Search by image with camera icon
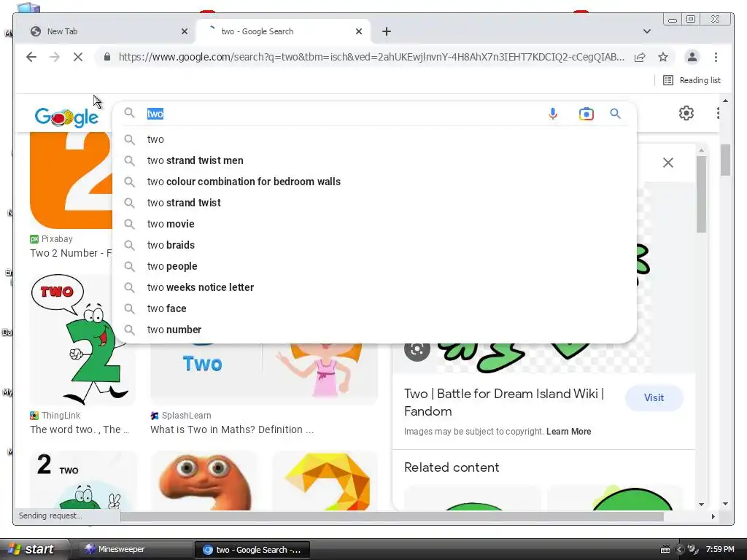Image resolution: width=747 pixels, height=560 pixels. (x=586, y=114)
